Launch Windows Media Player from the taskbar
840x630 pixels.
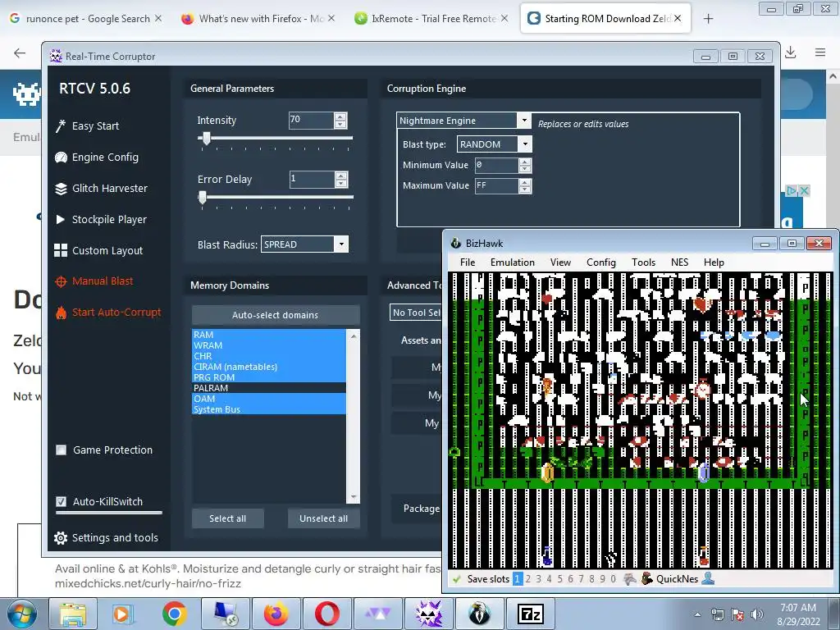(123, 614)
